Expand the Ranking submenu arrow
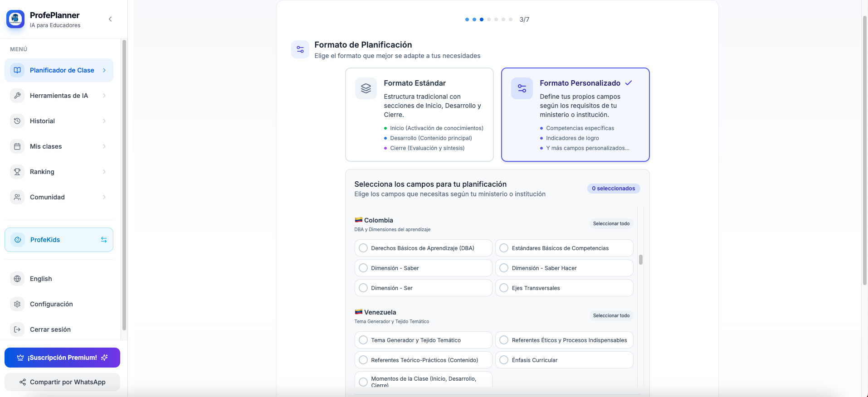 [104, 172]
